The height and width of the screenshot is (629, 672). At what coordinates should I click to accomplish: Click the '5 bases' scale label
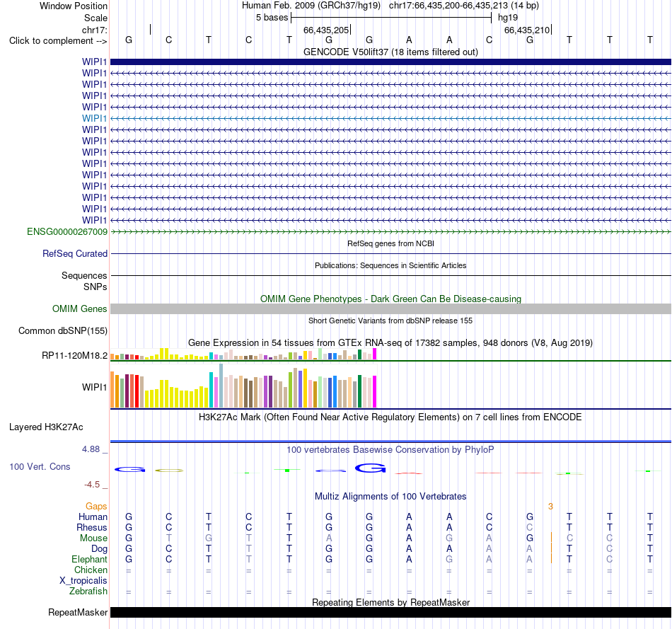(x=272, y=18)
